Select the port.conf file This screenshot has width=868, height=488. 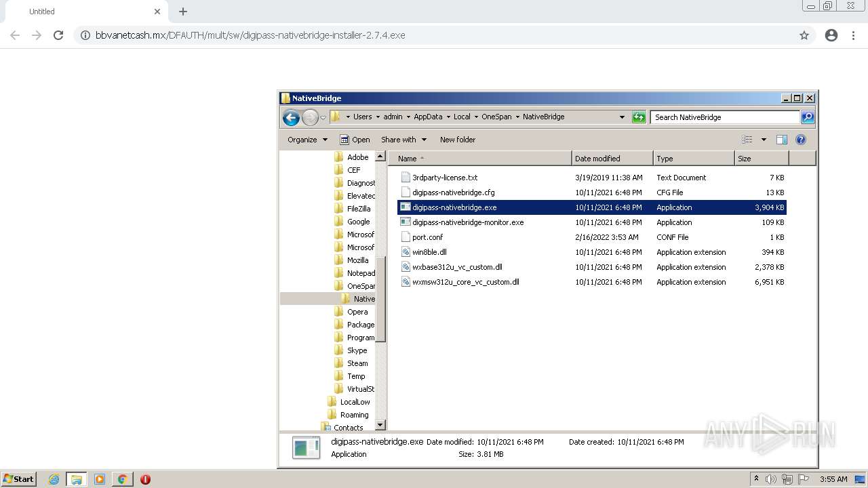pyautogui.click(x=427, y=237)
